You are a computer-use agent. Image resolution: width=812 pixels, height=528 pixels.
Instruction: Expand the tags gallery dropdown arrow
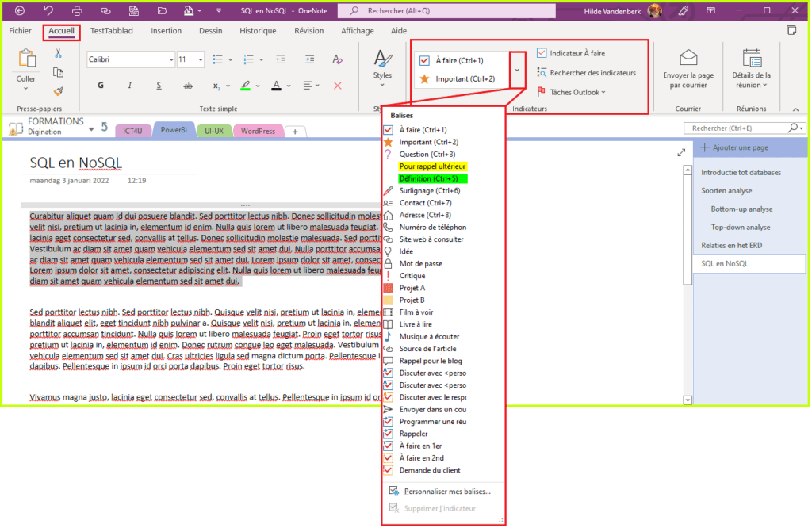(517, 70)
